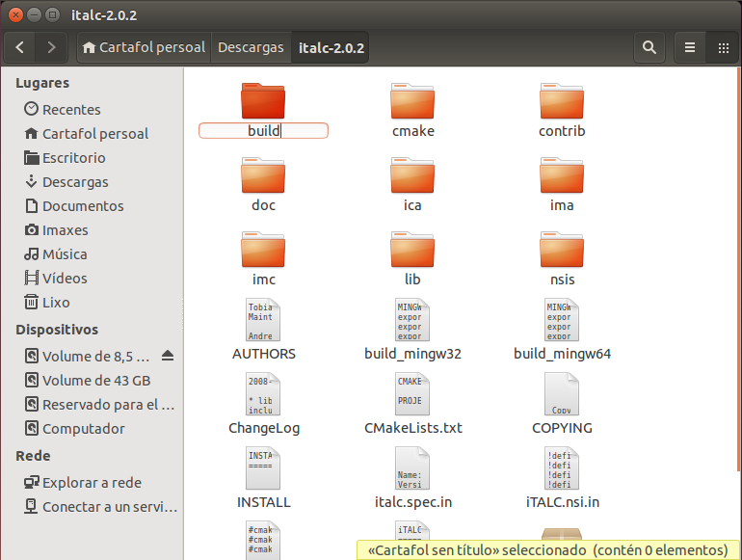Open Escritorio in the sidebar
Viewport: 742px width, 560px height.
pos(92,158)
